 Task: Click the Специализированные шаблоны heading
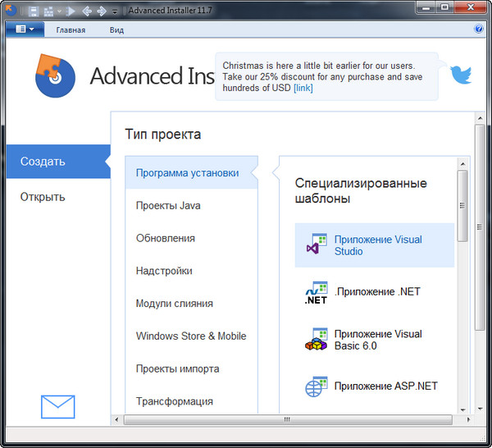pos(361,190)
